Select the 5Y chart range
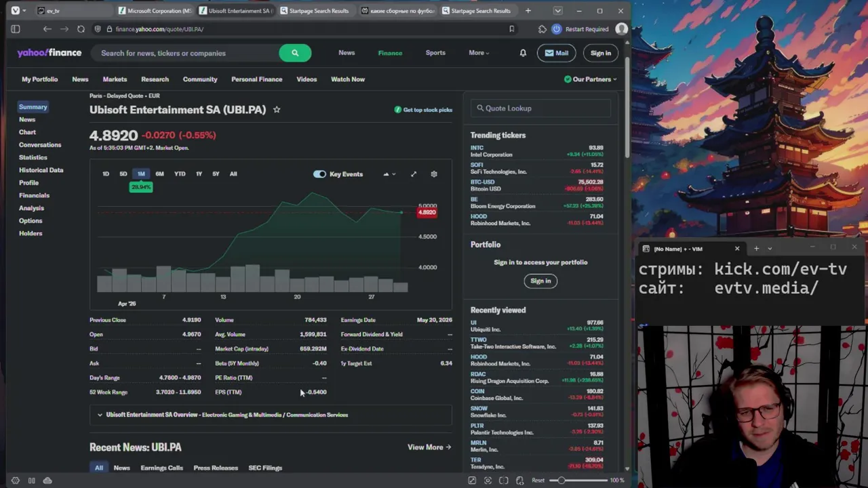Image resolution: width=868 pixels, height=488 pixels. point(216,174)
